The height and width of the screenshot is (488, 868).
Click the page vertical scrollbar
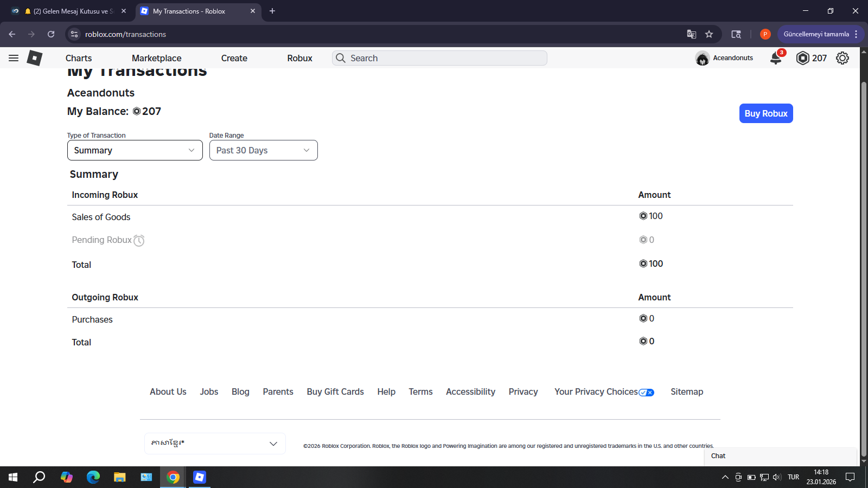click(864, 268)
